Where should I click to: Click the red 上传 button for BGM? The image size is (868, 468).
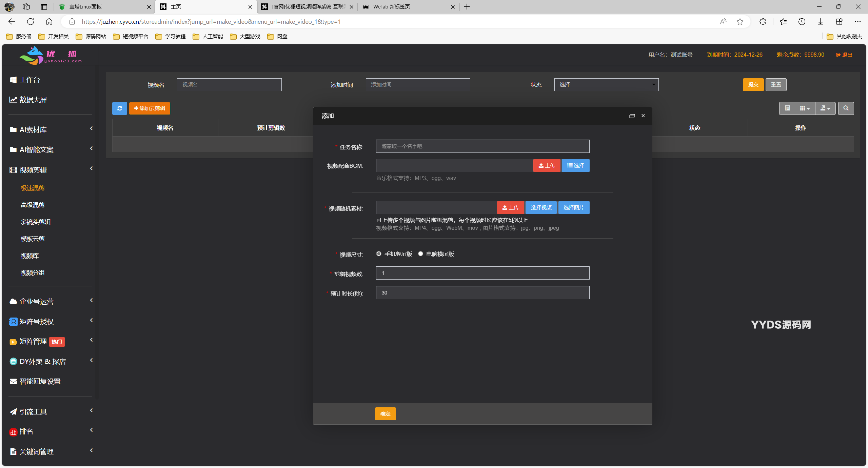coord(547,166)
